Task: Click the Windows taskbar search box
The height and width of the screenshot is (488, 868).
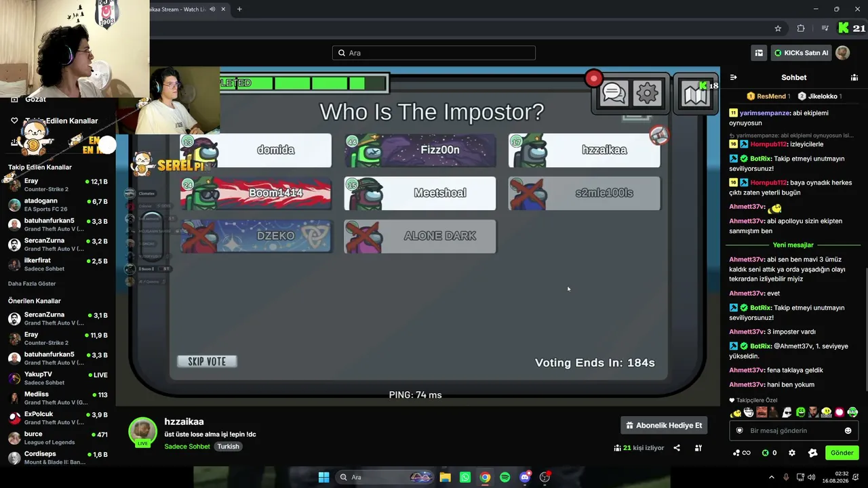Action: click(384, 477)
